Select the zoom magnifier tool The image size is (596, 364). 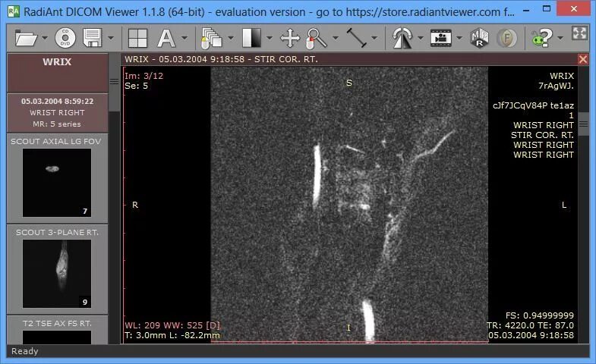coord(316,39)
